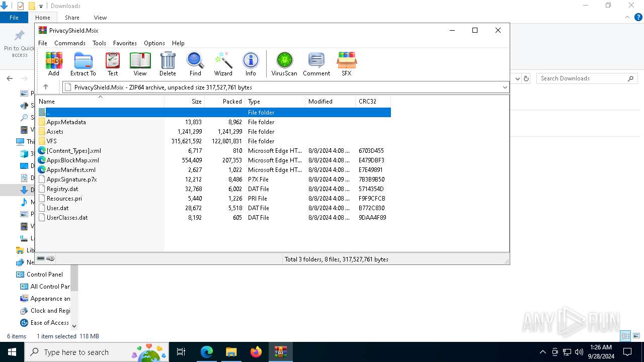Click the refresh button in Explorer address bar
This screenshot has height=362, width=644.
(526, 78)
